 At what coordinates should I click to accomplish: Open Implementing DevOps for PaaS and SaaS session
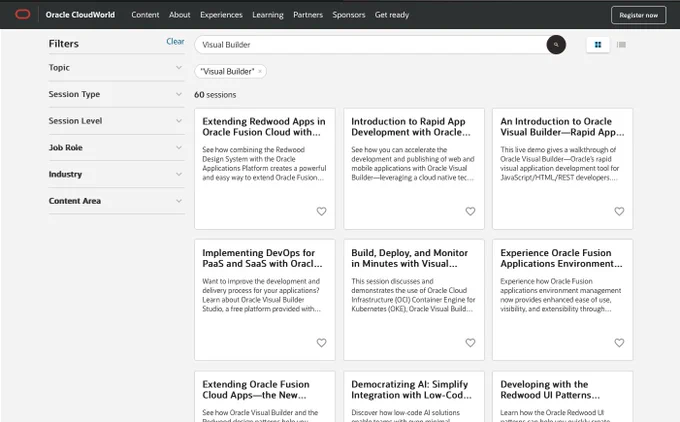[x=262, y=258]
